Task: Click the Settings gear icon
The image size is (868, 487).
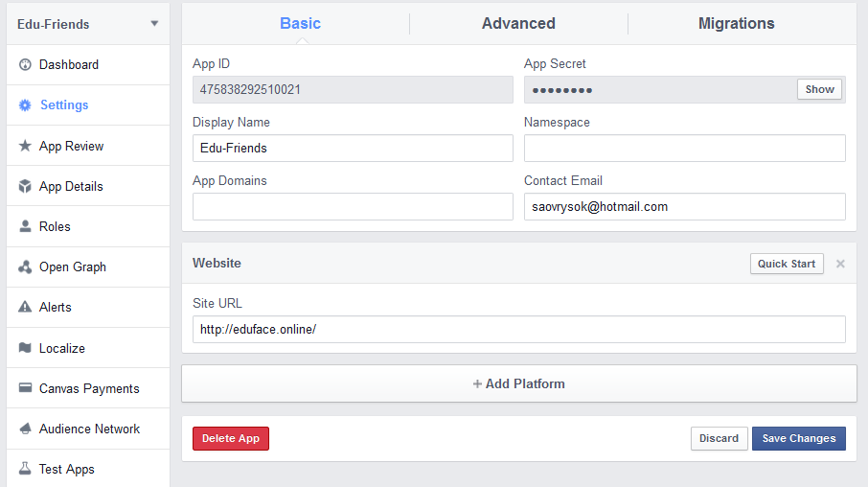Action: tap(25, 105)
